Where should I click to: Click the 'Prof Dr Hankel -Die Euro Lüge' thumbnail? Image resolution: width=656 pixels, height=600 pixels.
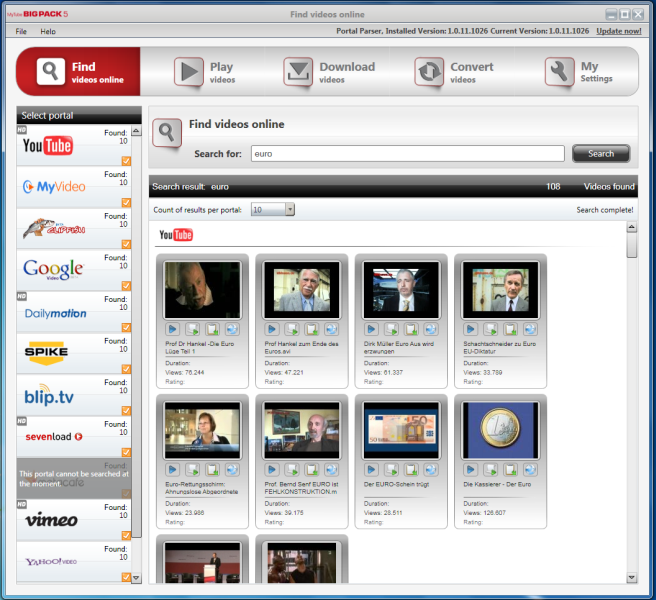[x=202, y=290]
